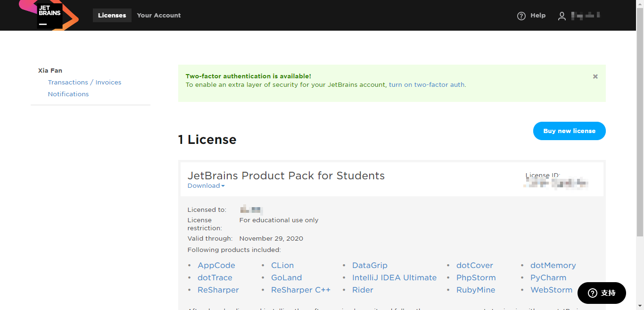644x310 pixels.
Task: Click the IntelliJ IDEA Ultimate link
Action: click(x=394, y=278)
